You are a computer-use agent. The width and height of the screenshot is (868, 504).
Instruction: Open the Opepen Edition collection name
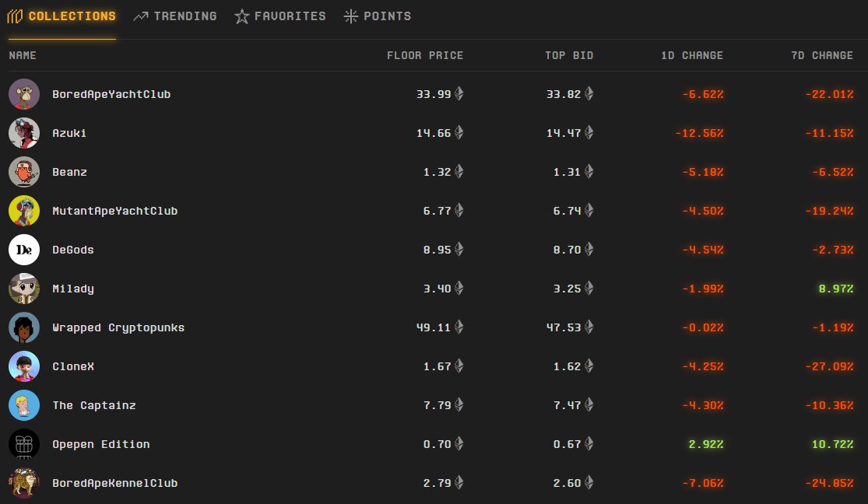(100, 444)
